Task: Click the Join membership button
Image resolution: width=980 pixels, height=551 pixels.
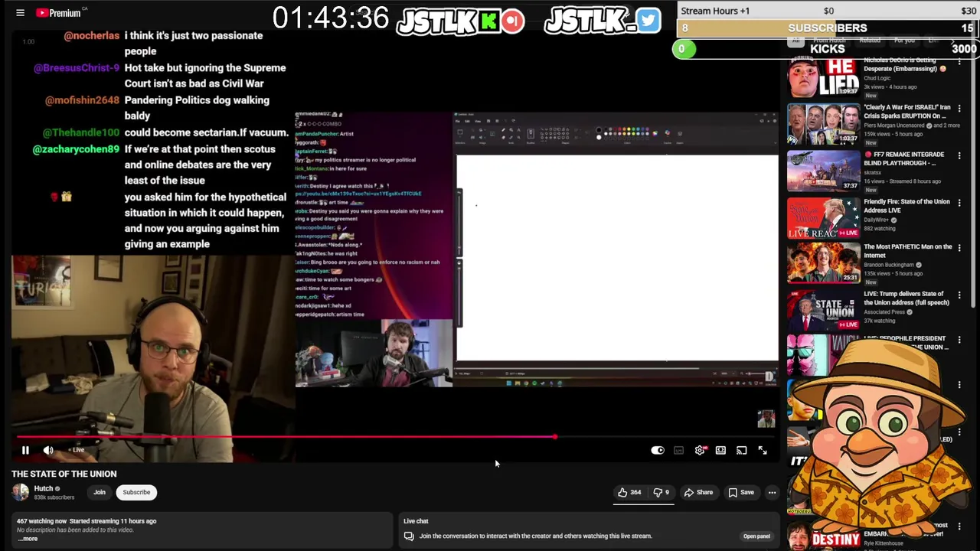Action: (x=100, y=492)
